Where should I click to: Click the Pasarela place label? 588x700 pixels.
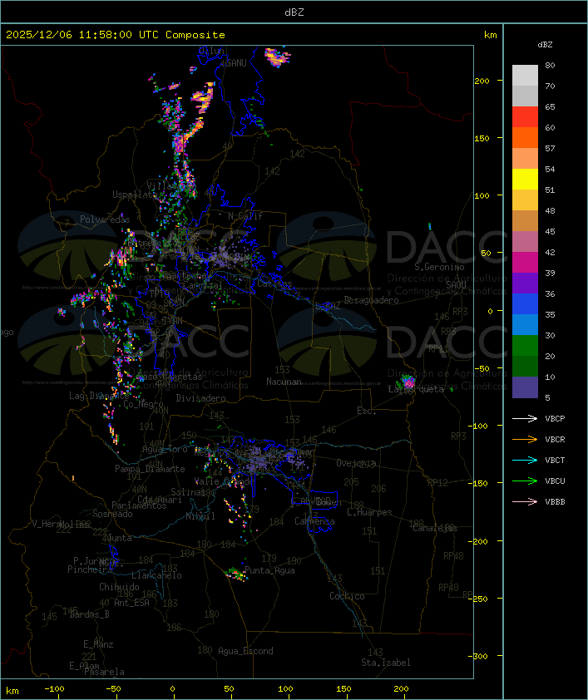(104, 672)
